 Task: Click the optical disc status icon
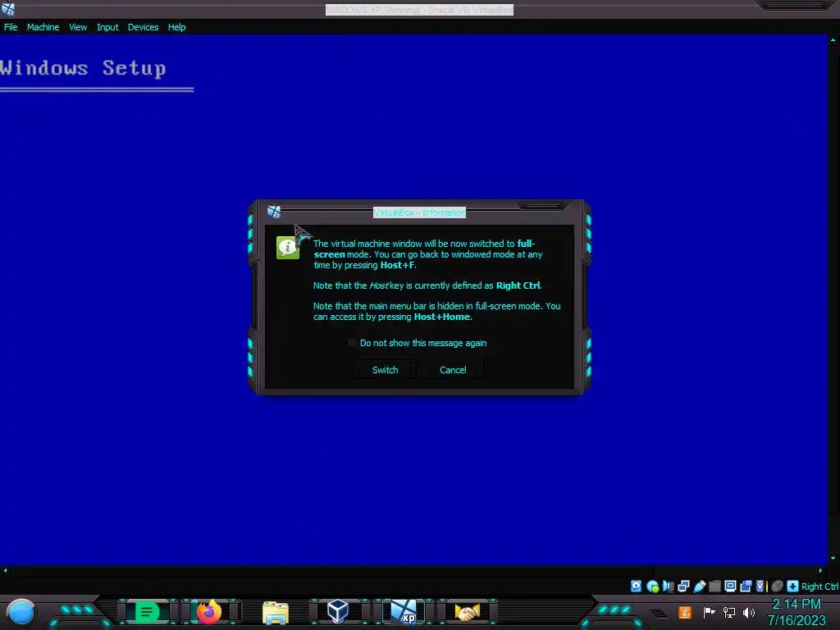(x=652, y=586)
